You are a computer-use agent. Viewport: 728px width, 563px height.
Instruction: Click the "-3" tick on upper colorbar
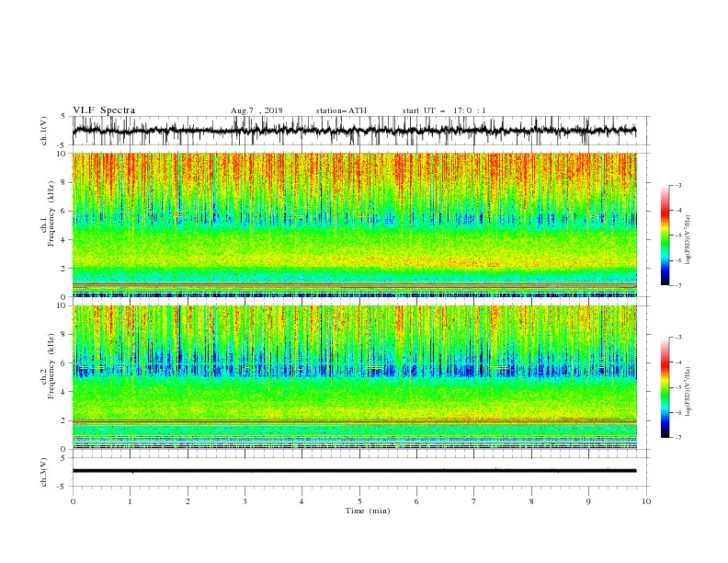coord(678,185)
